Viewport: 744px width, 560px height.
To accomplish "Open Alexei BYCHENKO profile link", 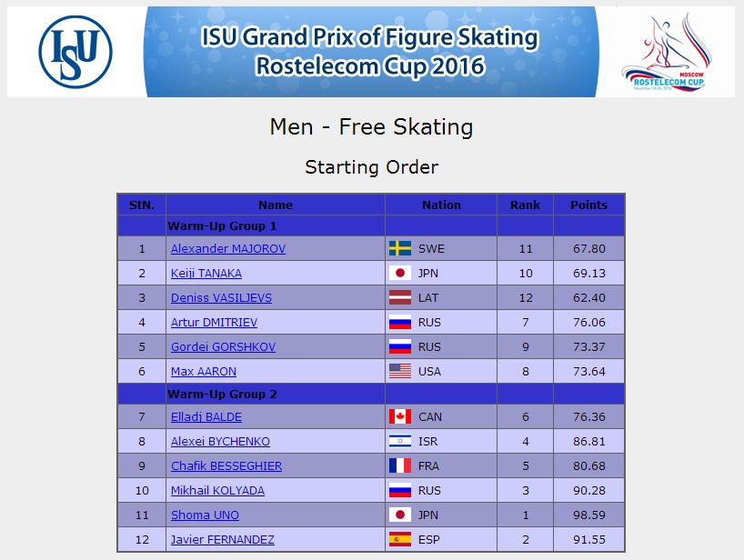I will point(220,442).
